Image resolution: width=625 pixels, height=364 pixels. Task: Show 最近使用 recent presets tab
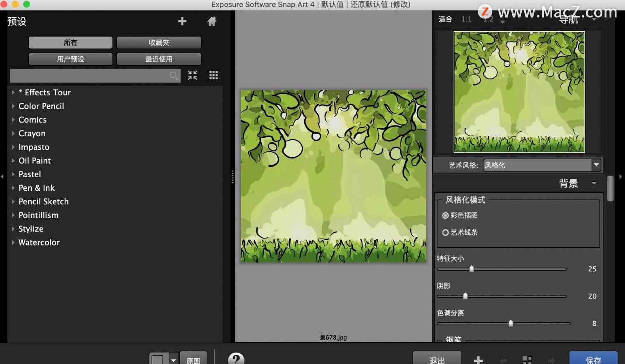[159, 59]
